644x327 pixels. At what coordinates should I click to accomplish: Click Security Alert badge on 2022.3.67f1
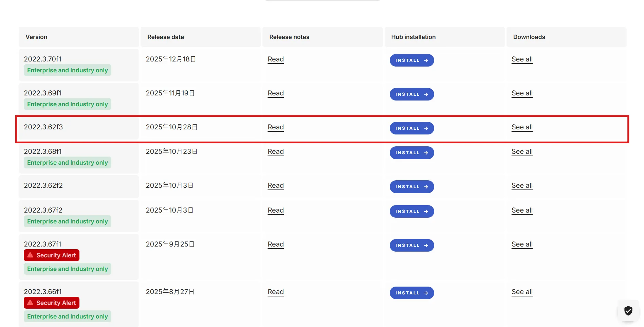[x=52, y=255]
